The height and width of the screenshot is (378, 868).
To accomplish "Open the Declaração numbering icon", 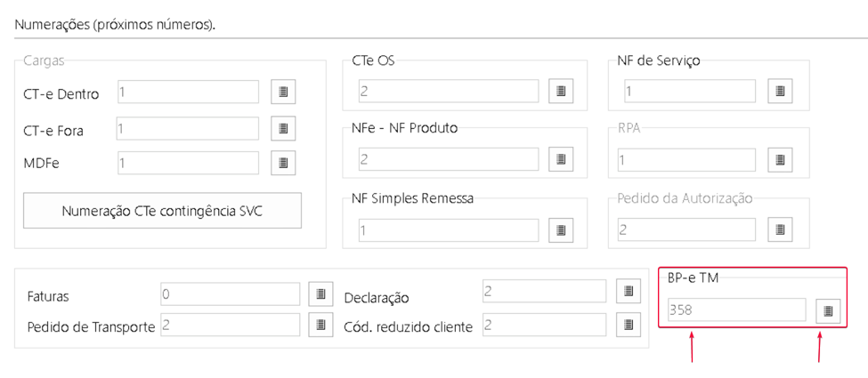I will 629,291.
